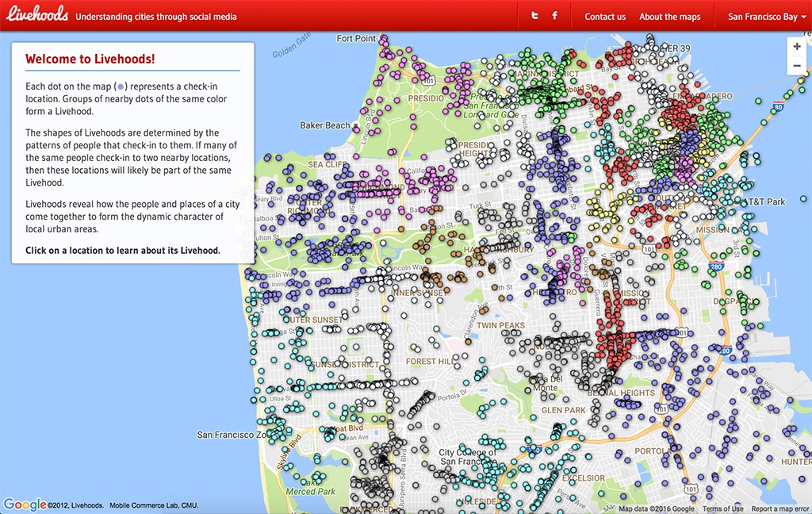This screenshot has width=812, height=514.
Task: Click the TWIN PEAKS map label
Action: (x=500, y=325)
